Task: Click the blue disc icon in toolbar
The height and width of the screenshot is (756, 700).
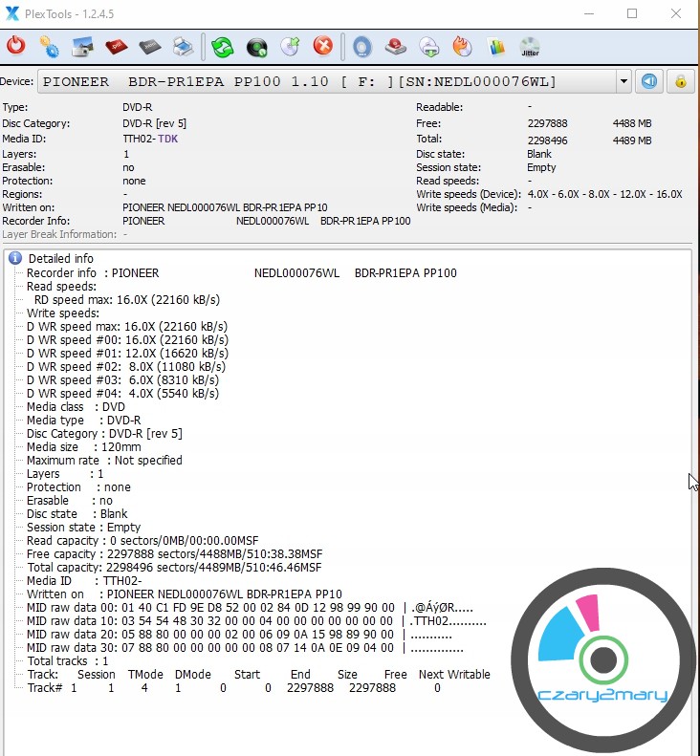Action: pos(361,46)
